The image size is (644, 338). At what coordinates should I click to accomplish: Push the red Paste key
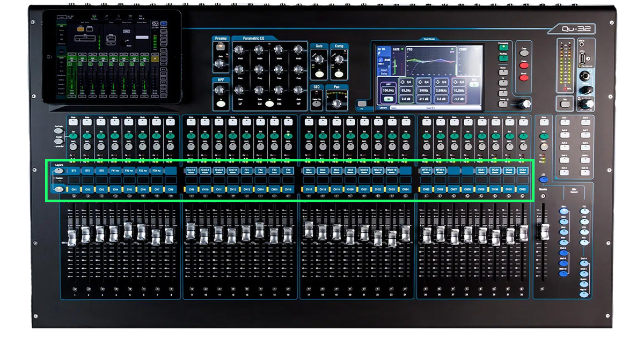(x=524, y=65)
